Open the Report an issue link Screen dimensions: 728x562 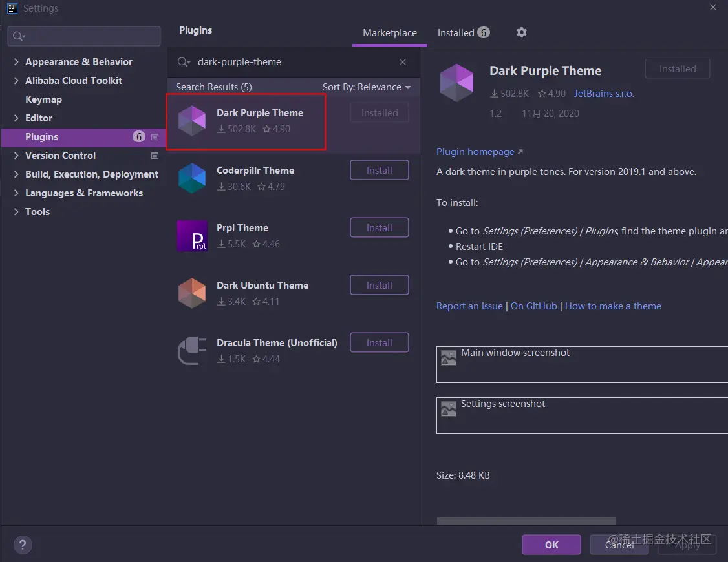[x=469, y=306]
